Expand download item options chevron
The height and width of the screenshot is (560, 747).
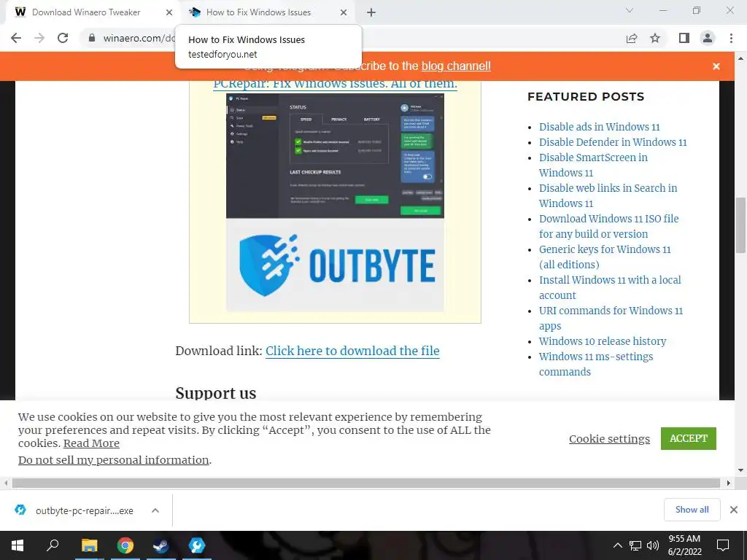tap(155, 510)
